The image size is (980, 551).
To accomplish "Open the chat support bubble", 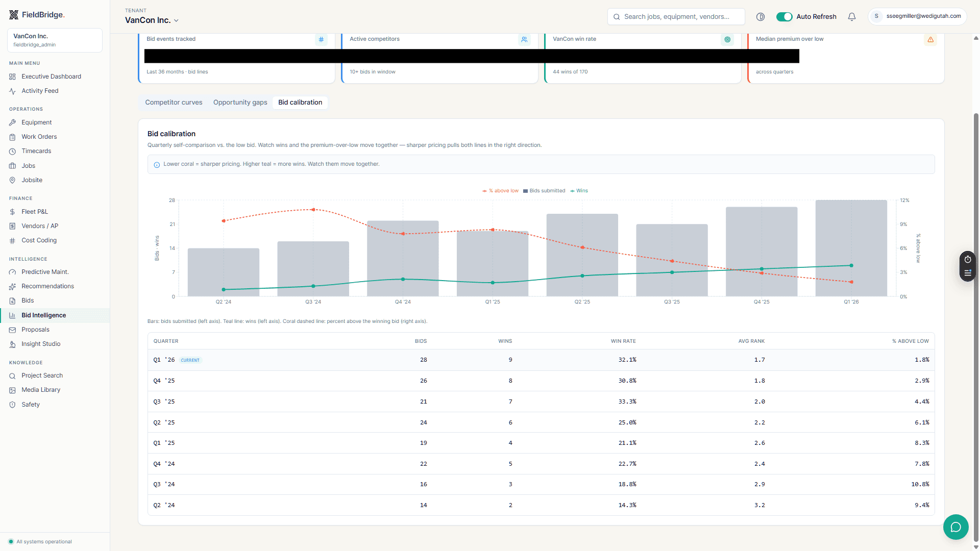I will pos(956,527).
